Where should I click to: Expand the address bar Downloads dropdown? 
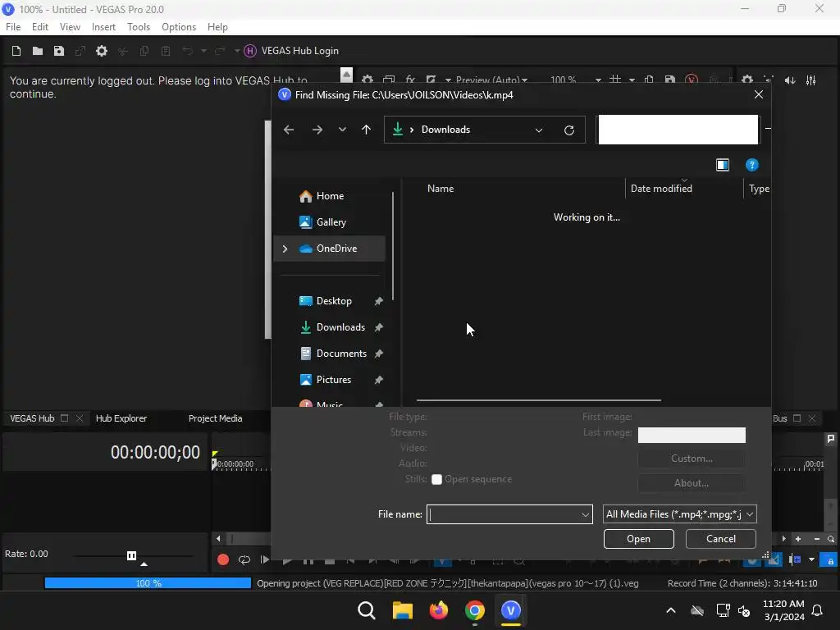tap(539, 130)
